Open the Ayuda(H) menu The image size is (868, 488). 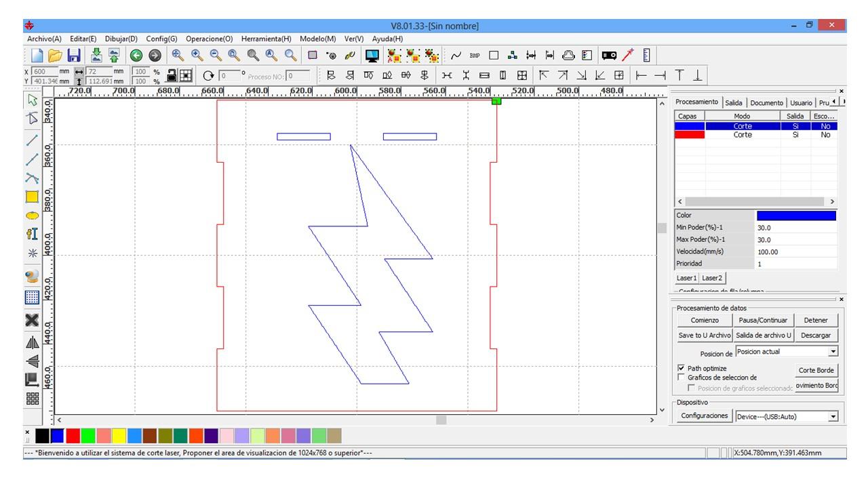(x=388, y=39)
